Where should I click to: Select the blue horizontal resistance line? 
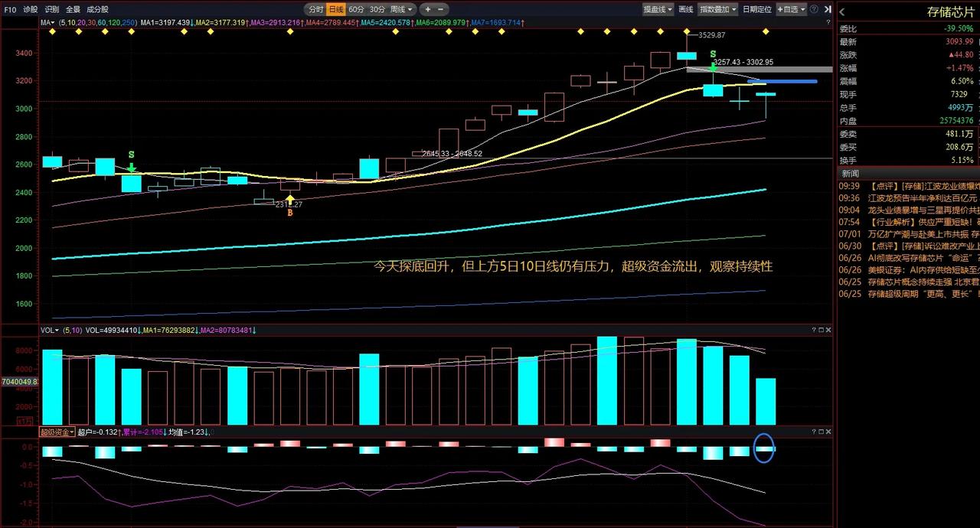coord(782,81)
